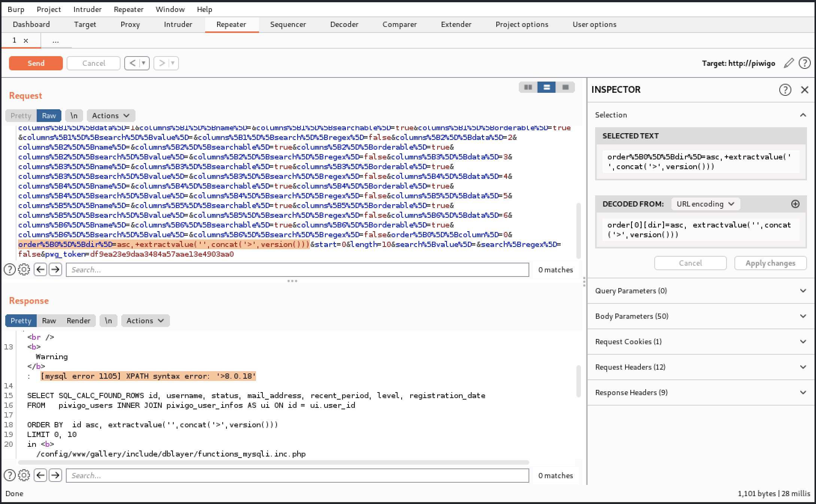This screenshot has width=816, height=504.
Task: Open the Intruder menu
Action: coord(87,9)
